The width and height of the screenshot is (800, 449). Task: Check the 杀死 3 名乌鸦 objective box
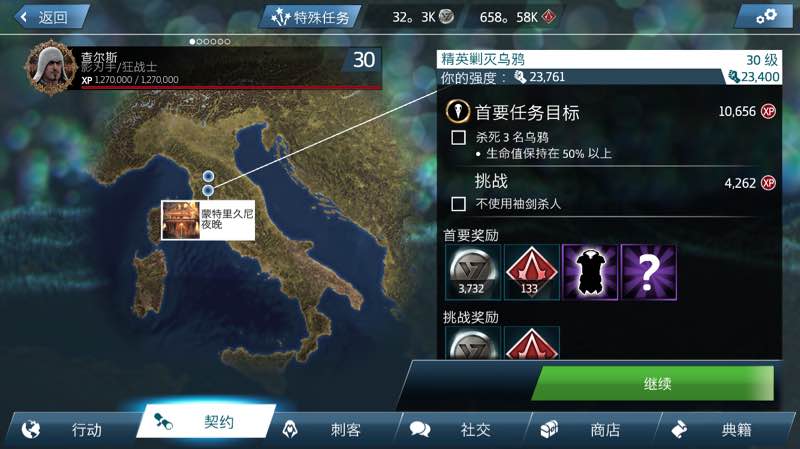pos(458,137)
